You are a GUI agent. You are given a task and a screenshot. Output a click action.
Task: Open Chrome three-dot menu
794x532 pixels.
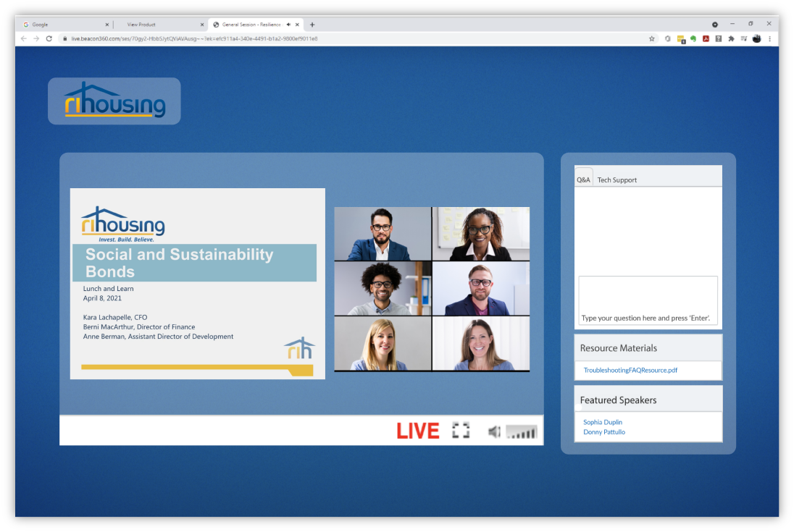[769, 38]
